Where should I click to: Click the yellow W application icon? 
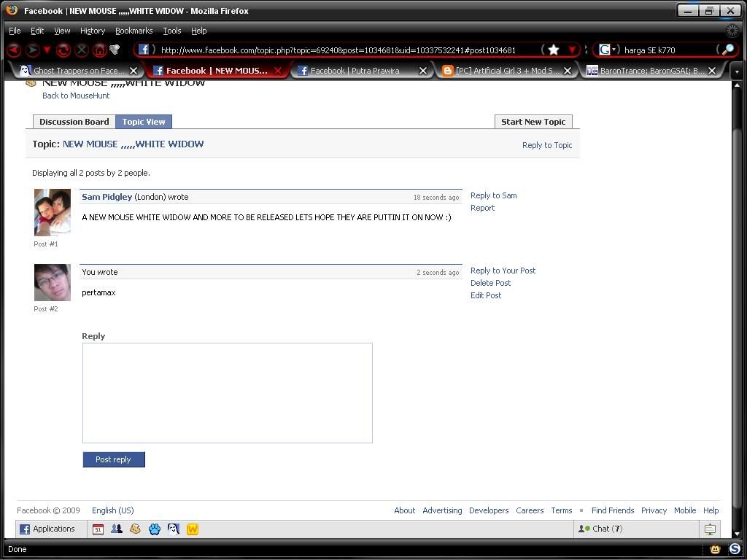click(x=193, y=529)
